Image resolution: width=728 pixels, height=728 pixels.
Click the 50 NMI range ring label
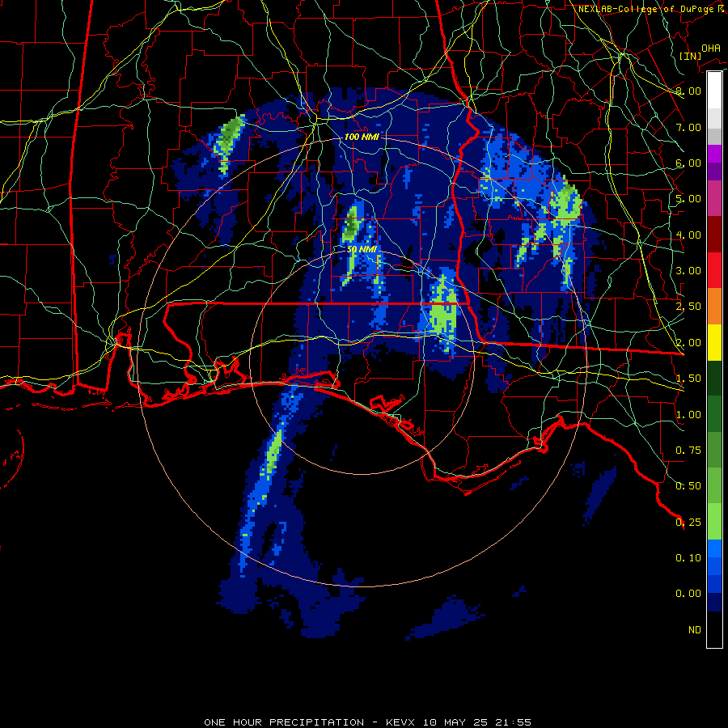coord(362,249)
